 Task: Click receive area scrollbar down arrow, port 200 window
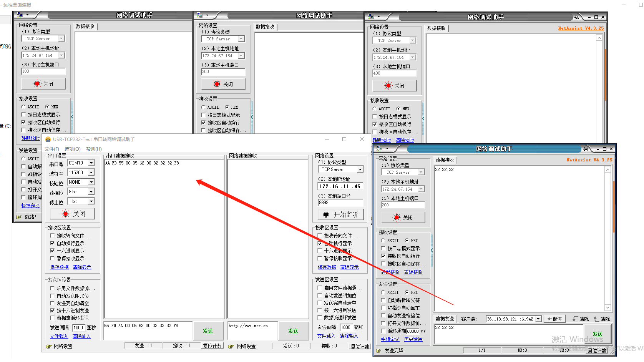[x=607, y=307]
